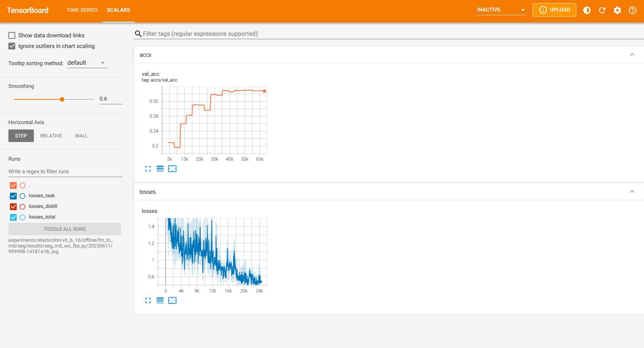Open the settings gear icon
Screen dimensions: 644x348
click(617, 10)
